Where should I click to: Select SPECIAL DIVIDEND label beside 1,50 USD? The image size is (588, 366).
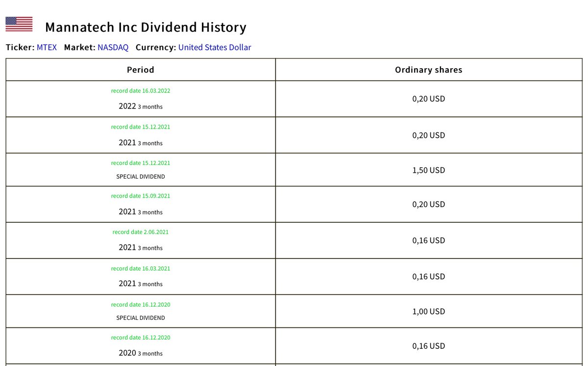141,177
